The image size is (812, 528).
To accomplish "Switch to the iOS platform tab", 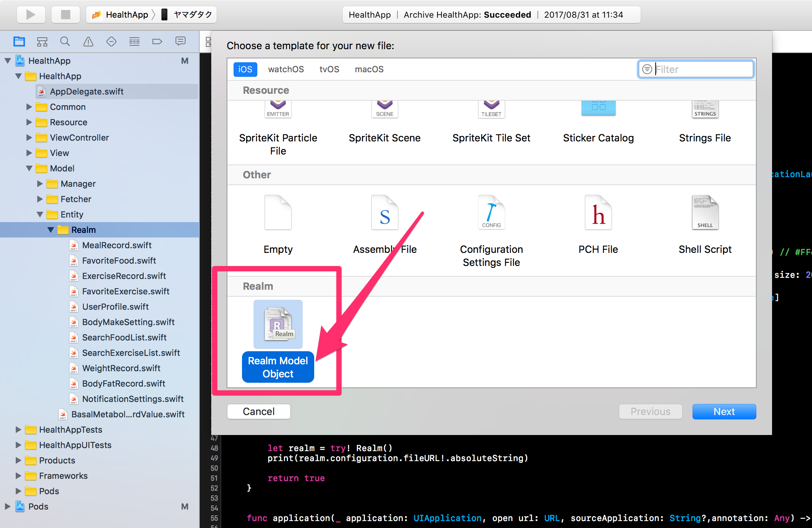I will 245,69.
